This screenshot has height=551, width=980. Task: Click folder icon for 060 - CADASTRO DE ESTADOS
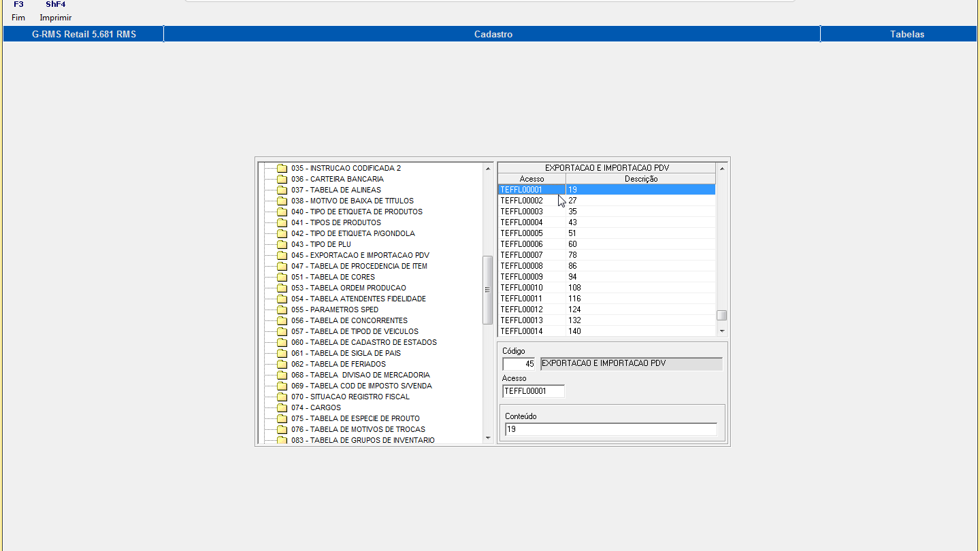(282, 343)
